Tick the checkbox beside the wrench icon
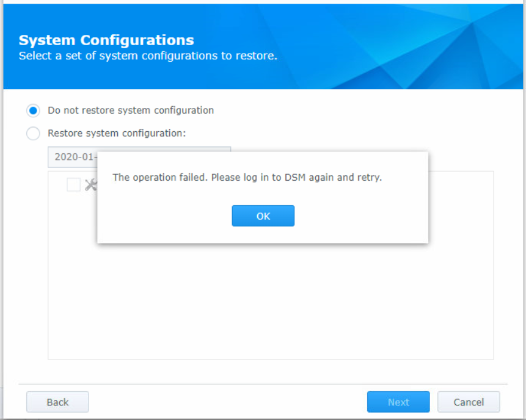526x420 pixels. [x=73, y=185]
